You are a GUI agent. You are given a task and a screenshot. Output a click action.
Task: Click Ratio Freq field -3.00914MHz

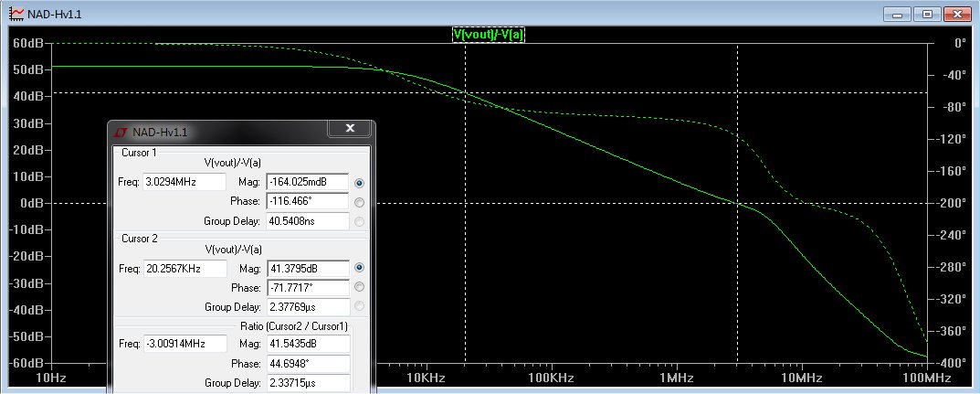[x=184, y=344]
